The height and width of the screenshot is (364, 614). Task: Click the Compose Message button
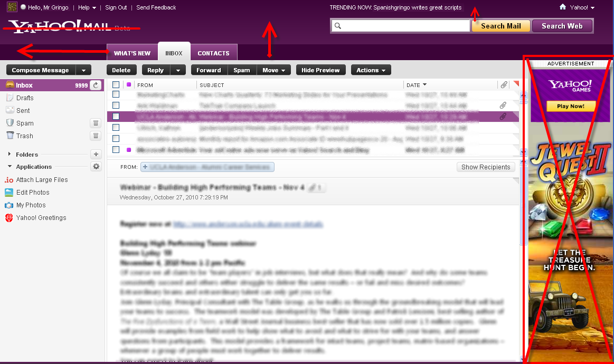[41, 70]
